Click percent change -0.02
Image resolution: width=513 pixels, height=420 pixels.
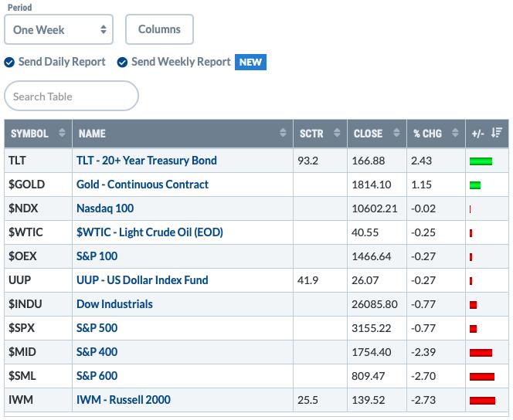423,208
